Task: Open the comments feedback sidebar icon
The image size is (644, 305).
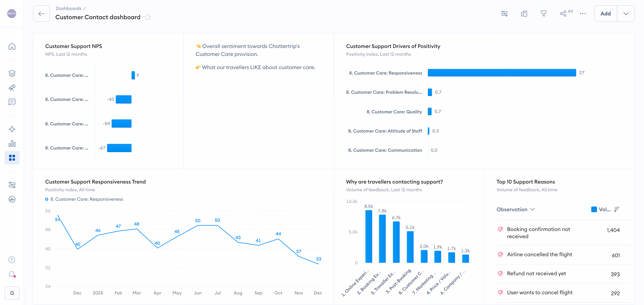Action: coord(12,102)
